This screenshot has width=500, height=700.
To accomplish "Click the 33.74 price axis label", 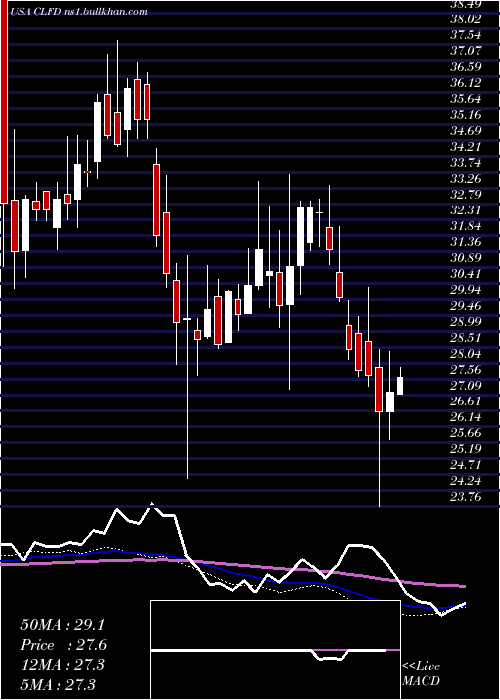I will click(466, 162).
